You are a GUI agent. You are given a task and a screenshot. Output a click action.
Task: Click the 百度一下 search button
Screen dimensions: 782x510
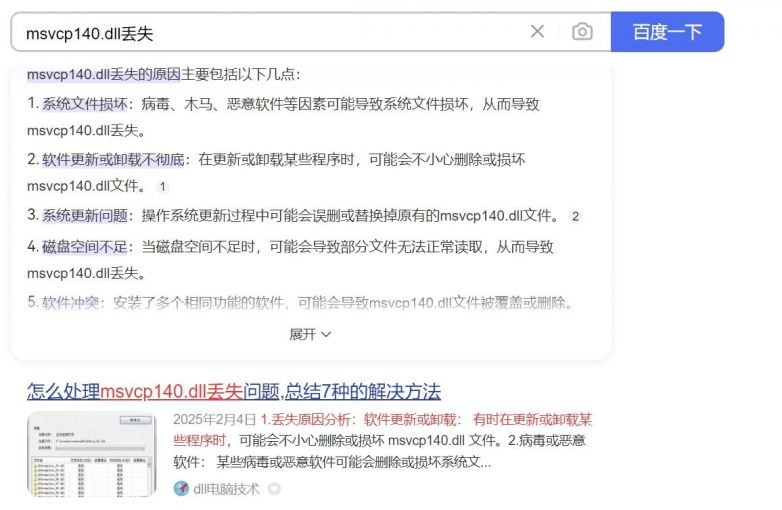[x=667, y=32]
